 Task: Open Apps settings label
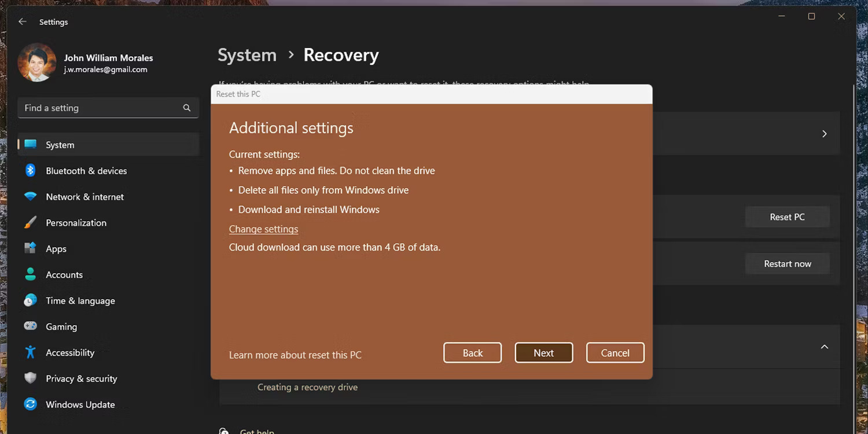(x=56, y=249)
